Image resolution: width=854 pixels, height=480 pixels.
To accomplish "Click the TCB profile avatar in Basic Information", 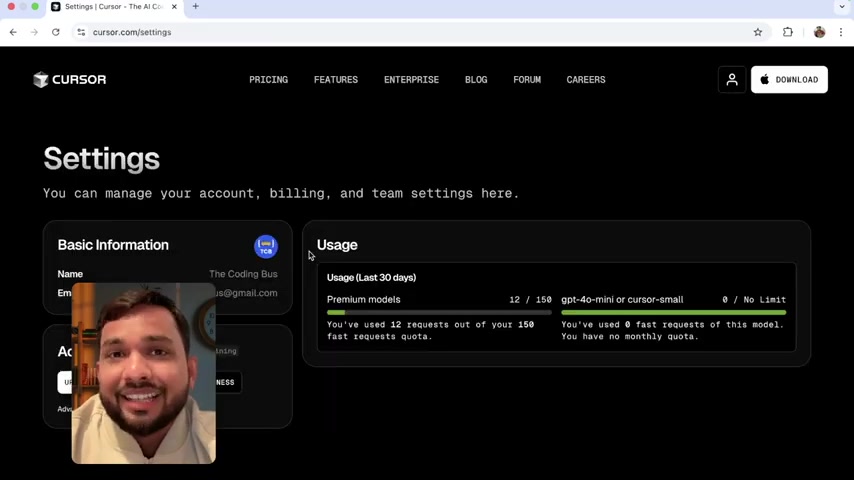I will 266,246.
